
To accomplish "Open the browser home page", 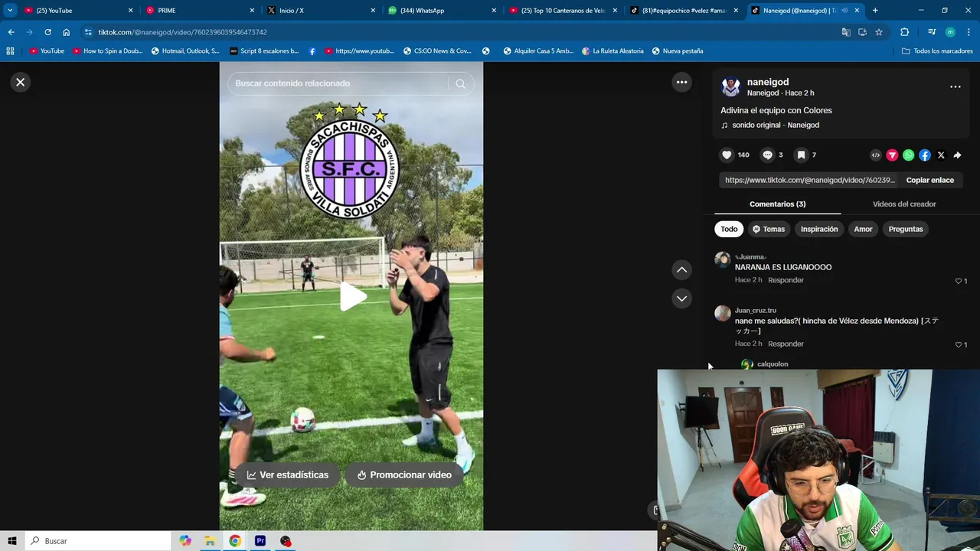I will pos(66,32).
